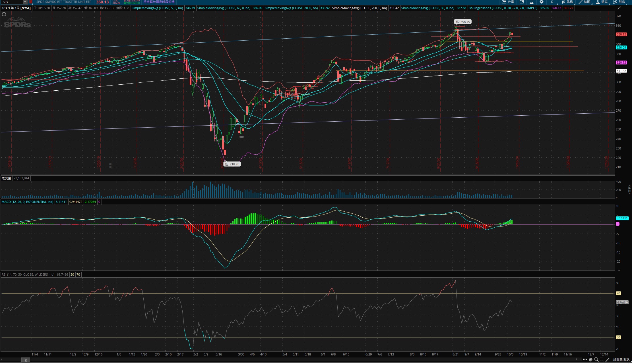Click the 3/16 date on time axis
632x364 pixels.
tap(219, 354)
